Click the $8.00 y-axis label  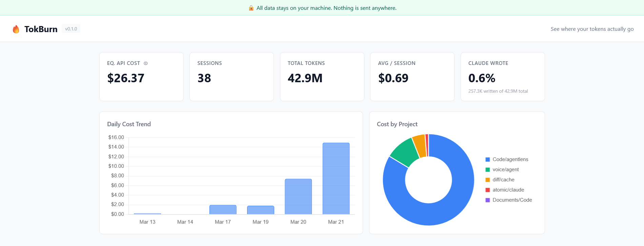(118, 176)
